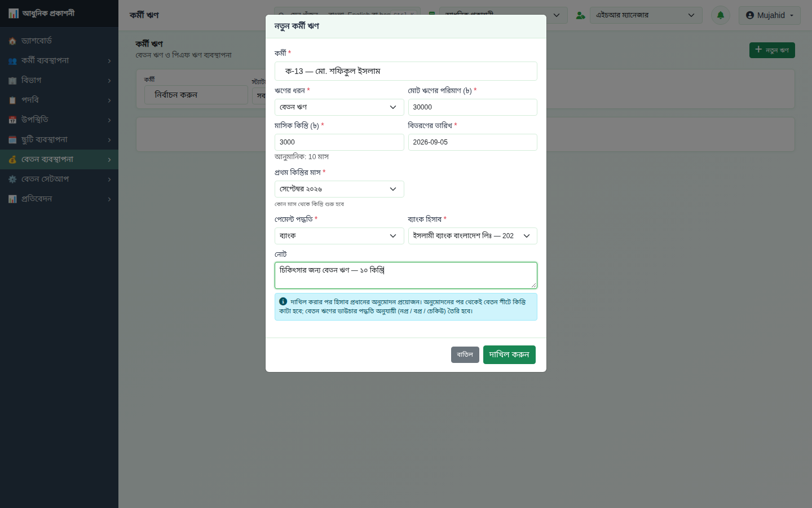Click the মোট ঋণের পরিমাণ field with 30000
The width and height of the screenshot is (812, 508).
[x=473, y=107]
